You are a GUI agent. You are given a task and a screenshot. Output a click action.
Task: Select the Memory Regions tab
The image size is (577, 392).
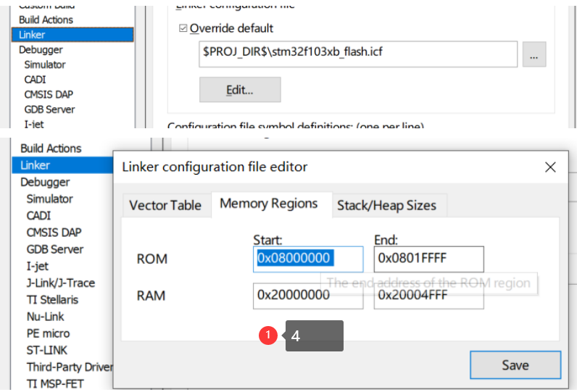[269, 204]
